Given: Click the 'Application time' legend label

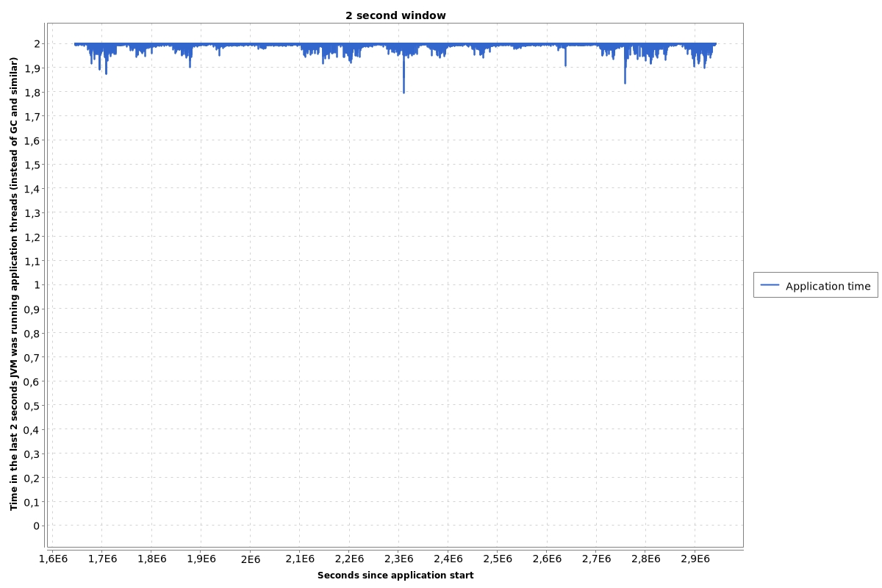Looking at the screenshot, I should [x=828, y=286].
